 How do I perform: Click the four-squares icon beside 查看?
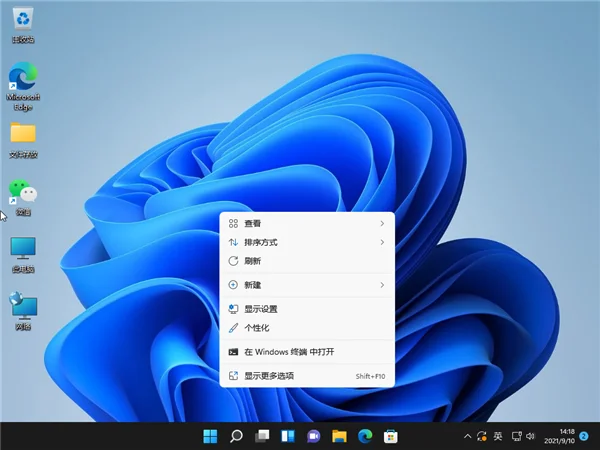[x=233, y=223]
